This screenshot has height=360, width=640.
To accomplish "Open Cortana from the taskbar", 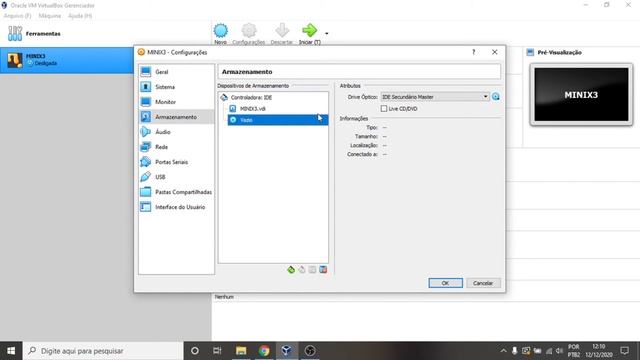I will pos(195,351).
